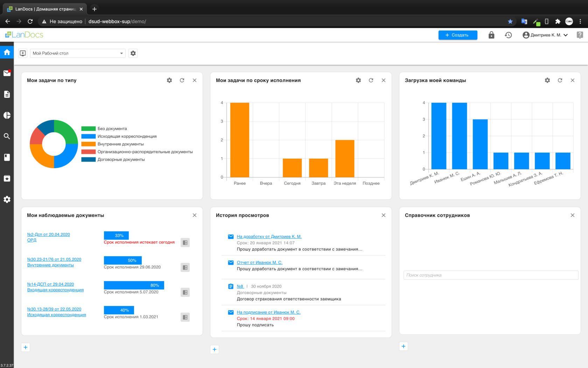Open the help question mark icon

point(580,35)
